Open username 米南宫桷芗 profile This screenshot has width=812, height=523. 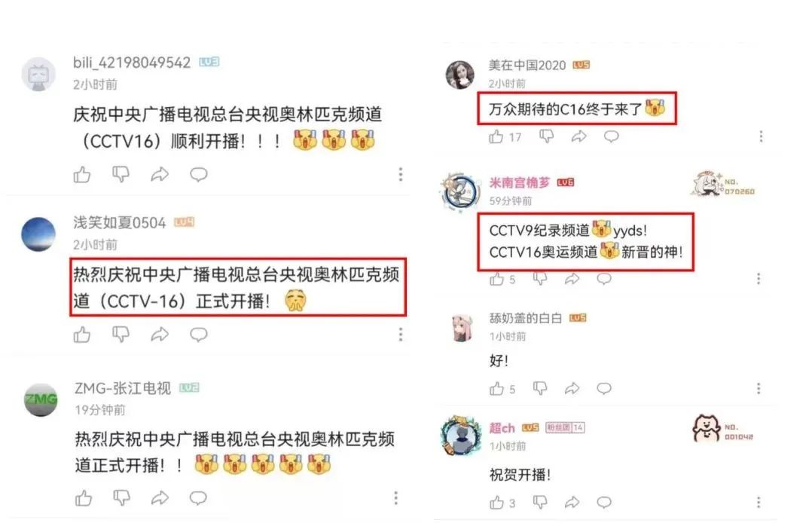coord(520,182)
